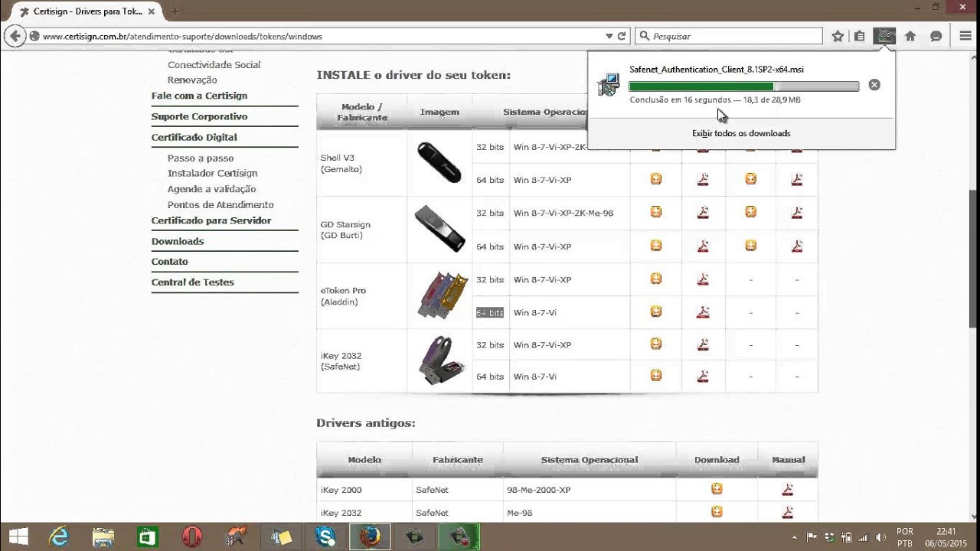Open Certificado Digital menu item
The height and width of the screenshot is (551, 980).
tap(194, 137)
